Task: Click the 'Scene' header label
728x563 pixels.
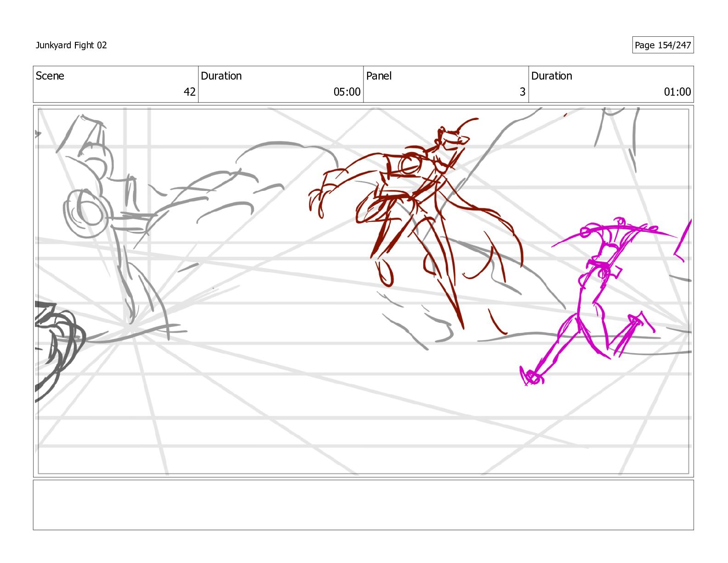Action: 50,76
